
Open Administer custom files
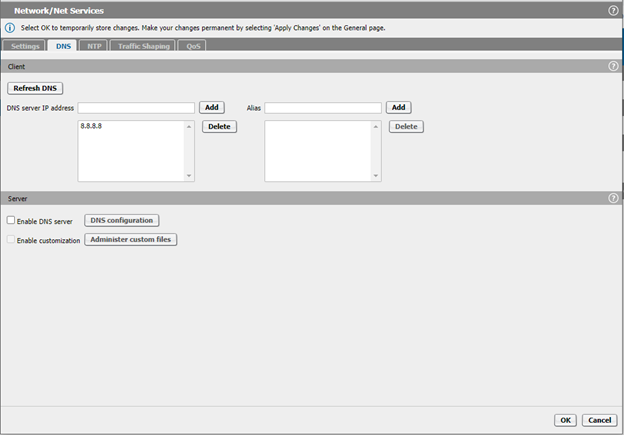[x=131, y=240]
